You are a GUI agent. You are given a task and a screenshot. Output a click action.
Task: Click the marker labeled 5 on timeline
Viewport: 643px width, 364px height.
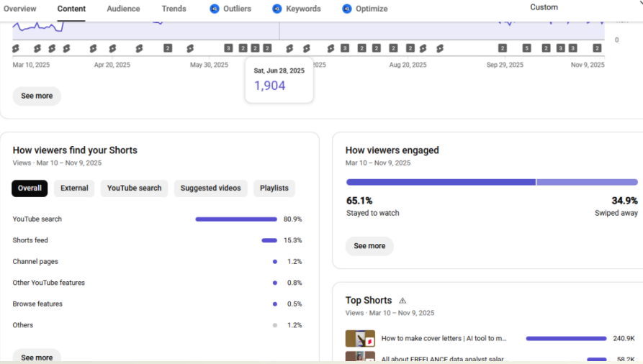[526, 48]
